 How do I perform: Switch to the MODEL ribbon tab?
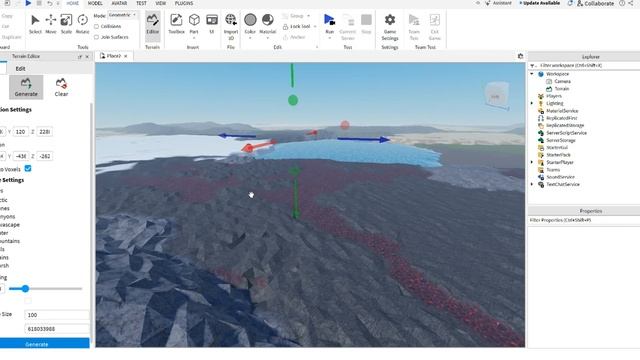[95, 3]
